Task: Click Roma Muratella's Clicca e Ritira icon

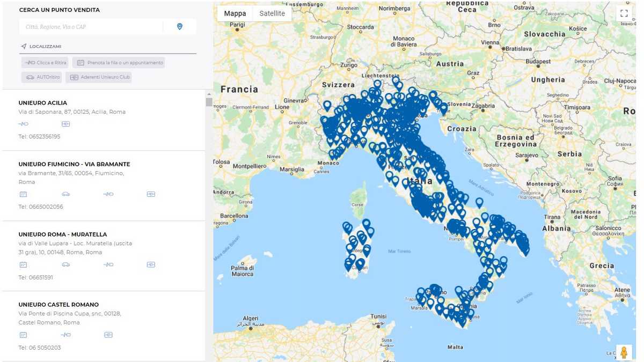Action: pos(108,264)
